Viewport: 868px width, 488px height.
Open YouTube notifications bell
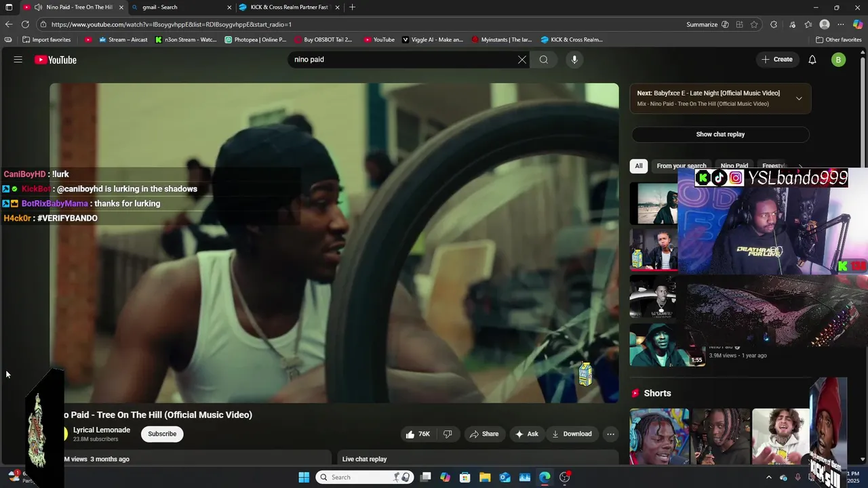tap(812, 60)
